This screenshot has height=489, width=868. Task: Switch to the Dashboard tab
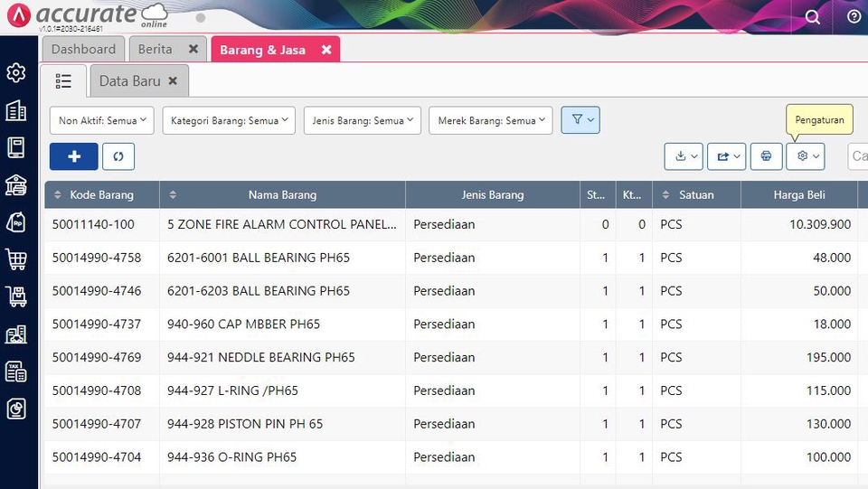[x=83, y=49]
